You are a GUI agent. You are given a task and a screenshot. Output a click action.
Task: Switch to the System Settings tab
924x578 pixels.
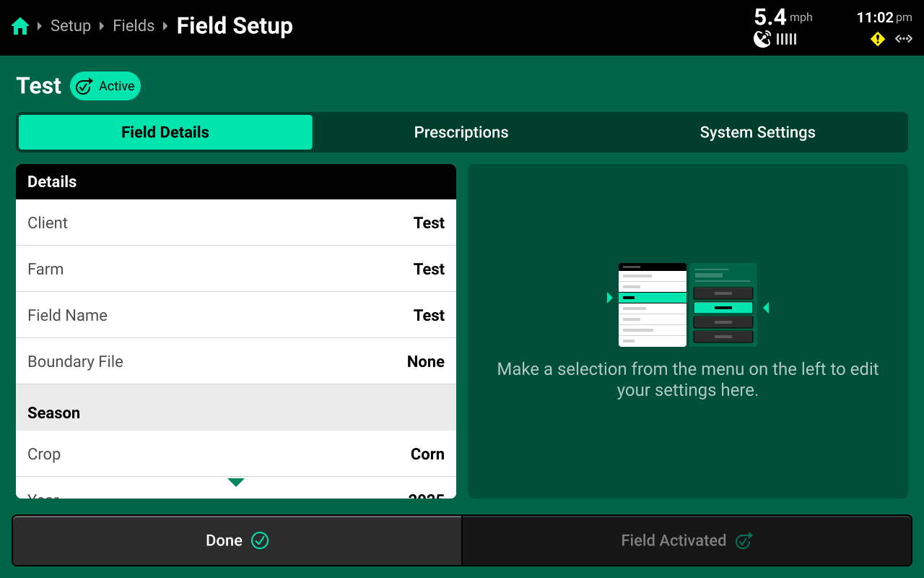(757, 132)
